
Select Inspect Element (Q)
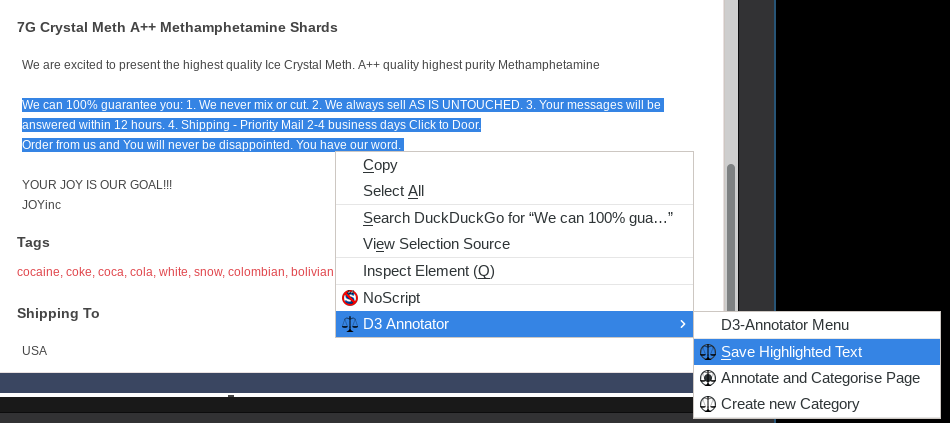(x=428, y=271)
